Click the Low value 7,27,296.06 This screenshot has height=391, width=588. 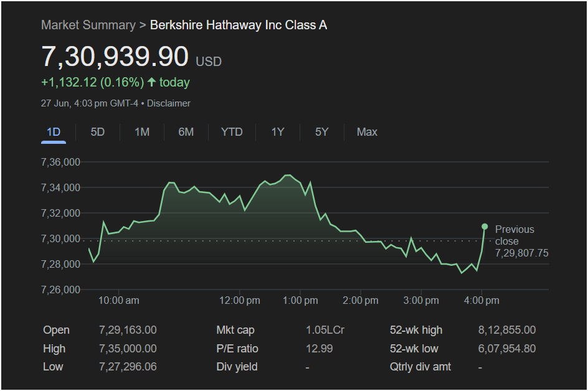click(x=128, y=367)
